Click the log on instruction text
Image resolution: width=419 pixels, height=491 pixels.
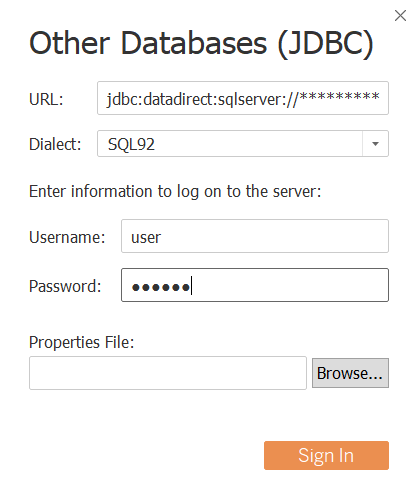pos(175,192)
